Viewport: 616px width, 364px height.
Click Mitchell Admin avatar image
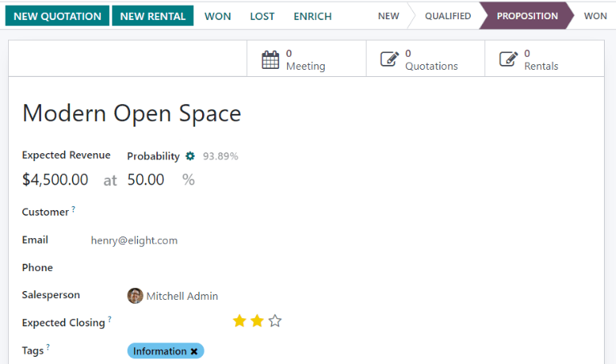tap(135, 296)
